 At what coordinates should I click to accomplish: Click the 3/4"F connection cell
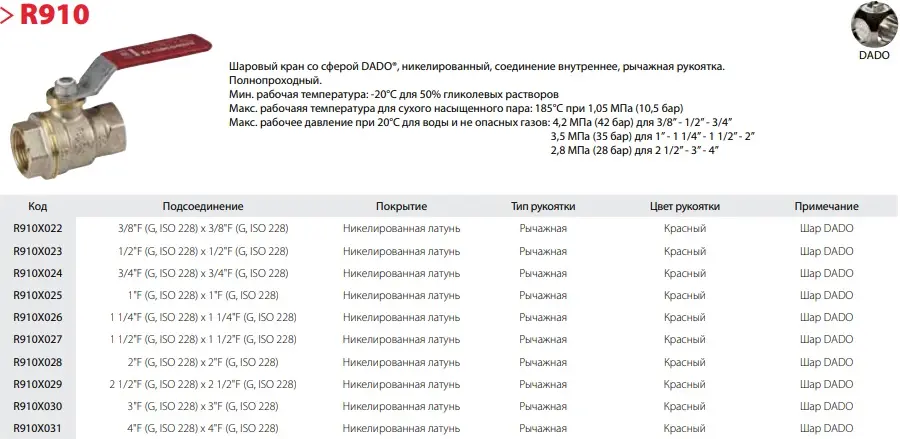pyautogui.click(x=203, y=273)
